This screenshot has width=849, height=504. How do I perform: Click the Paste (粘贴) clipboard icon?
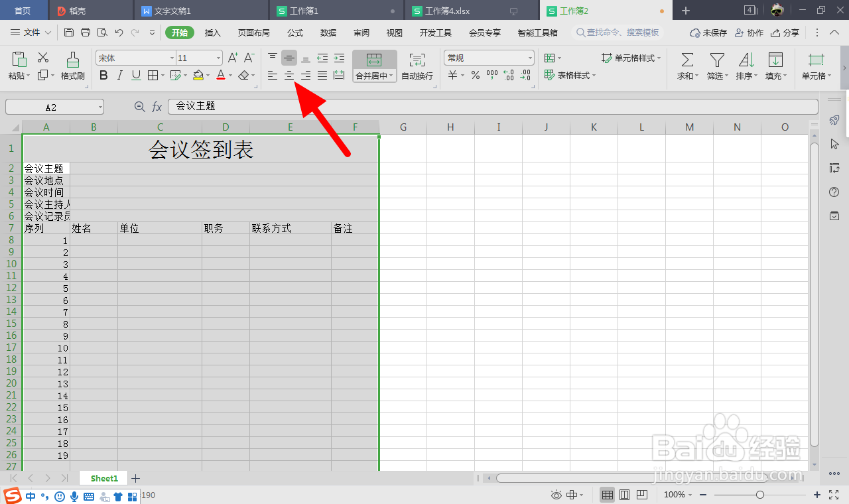coord(19,60)
